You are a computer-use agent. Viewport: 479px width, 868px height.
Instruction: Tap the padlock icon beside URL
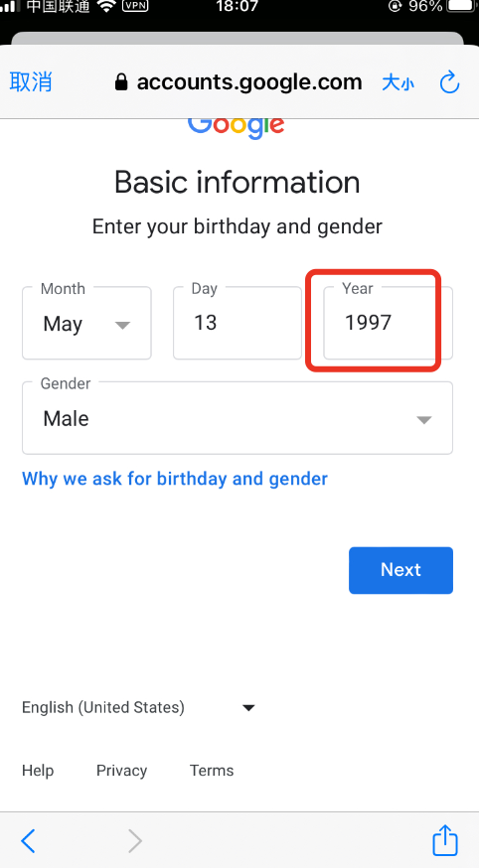(x=121, y=83)
